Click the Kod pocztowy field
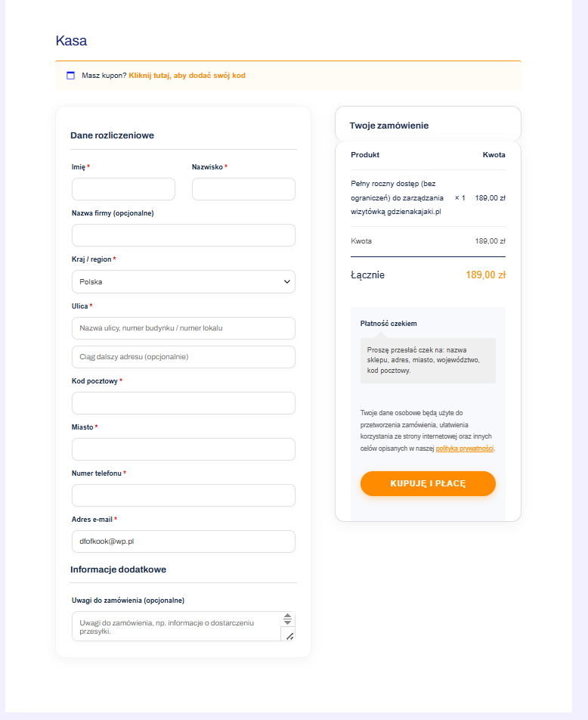Screen dimensions: 588x720 coord(183,403)
